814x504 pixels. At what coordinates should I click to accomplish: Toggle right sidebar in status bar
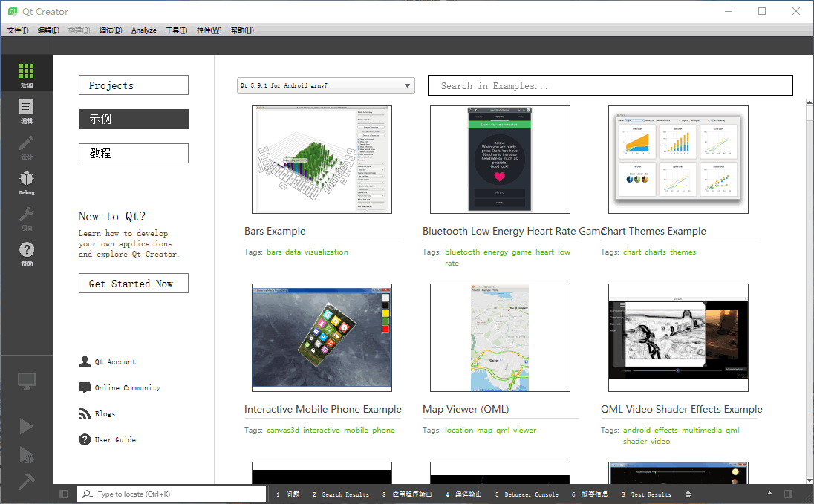(x=788, y=494)
